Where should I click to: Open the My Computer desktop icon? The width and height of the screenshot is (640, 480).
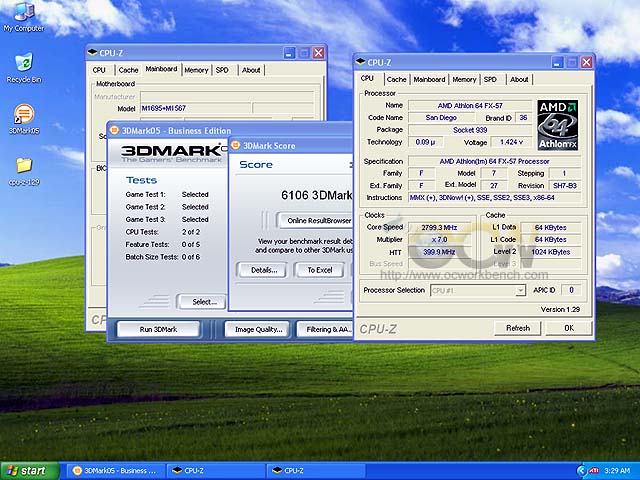pyautogui.click(x=24, y=16)
